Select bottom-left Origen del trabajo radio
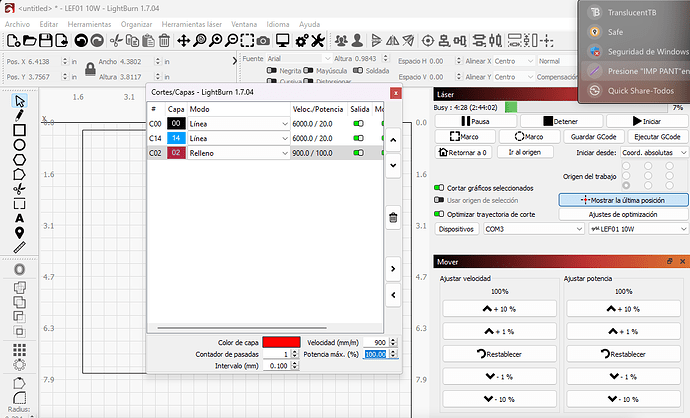This screenshot has height=418, width=690. point(626,185)
